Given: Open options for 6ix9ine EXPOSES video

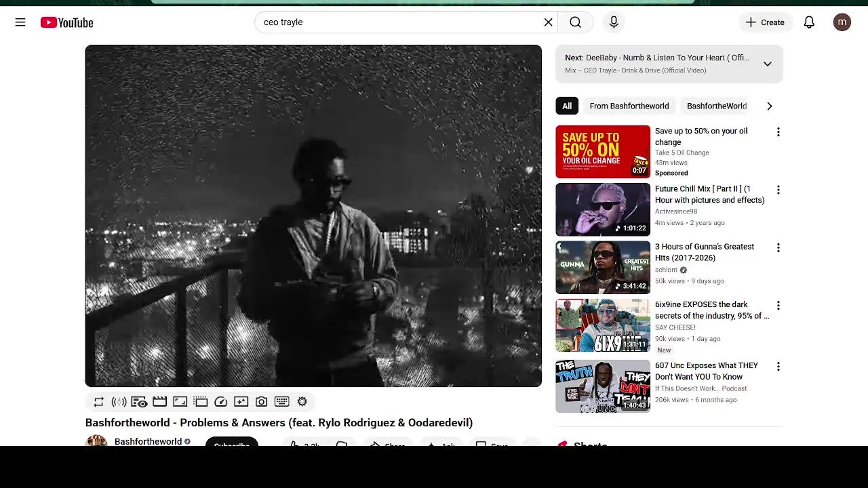Looking at the screenshot, I should click(x=778, y=306).
